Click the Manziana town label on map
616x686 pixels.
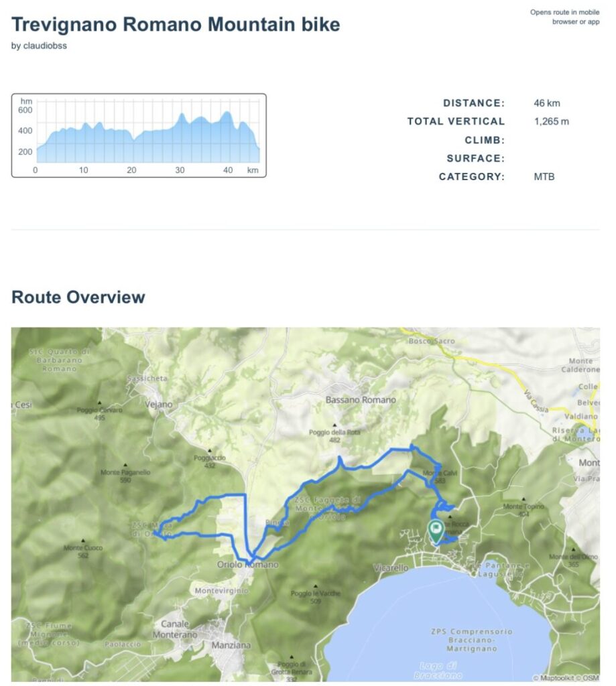(230, 645)
